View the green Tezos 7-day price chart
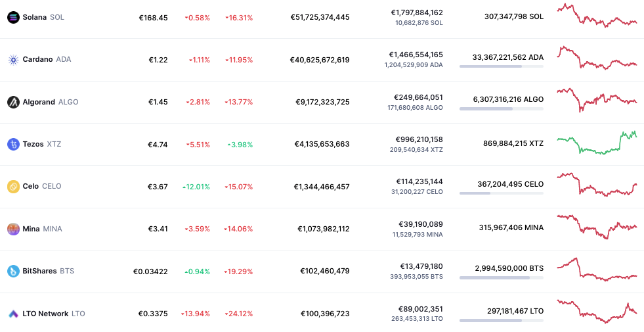The image size is (644, 332). click(597, 143)
